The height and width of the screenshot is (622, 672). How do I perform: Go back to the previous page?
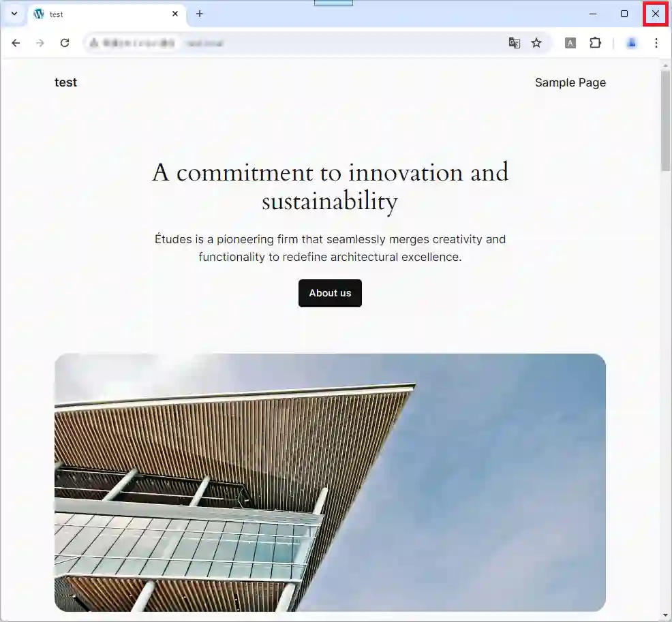16,43
